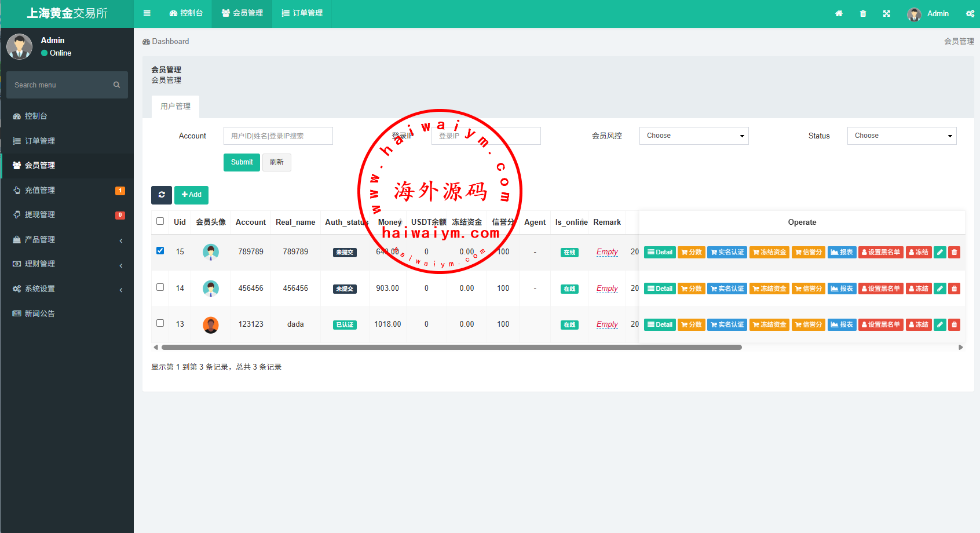Toggle the 在线 online badge for user 15

coord(570,253)
